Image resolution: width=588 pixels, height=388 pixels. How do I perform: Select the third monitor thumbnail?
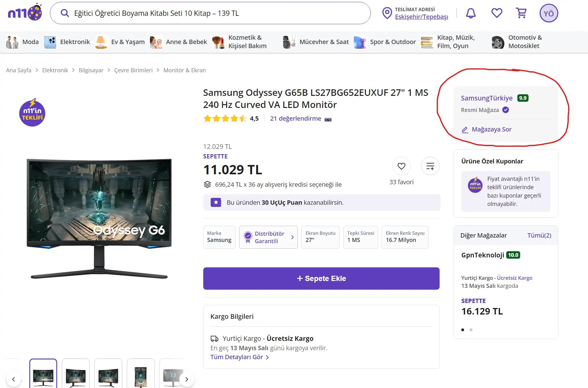[108, 373]
